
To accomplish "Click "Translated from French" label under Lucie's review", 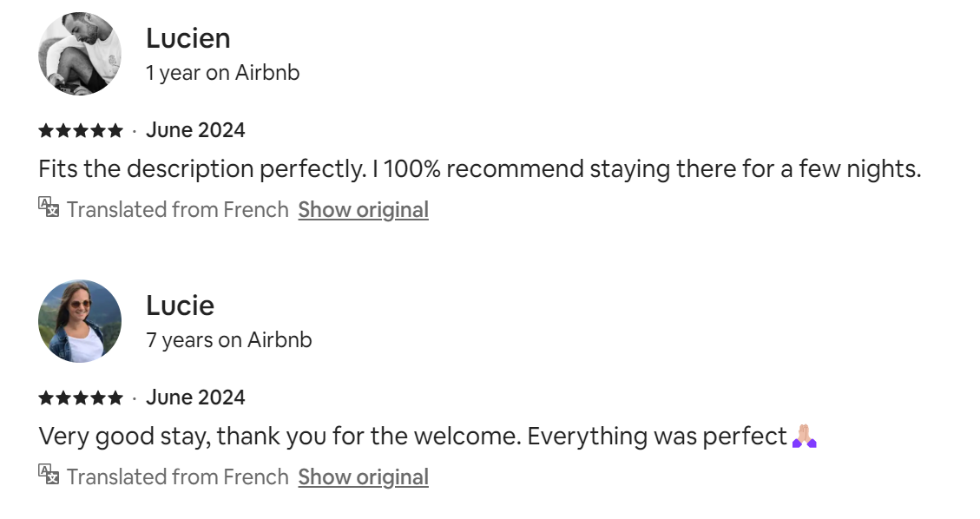I will 177,477.
